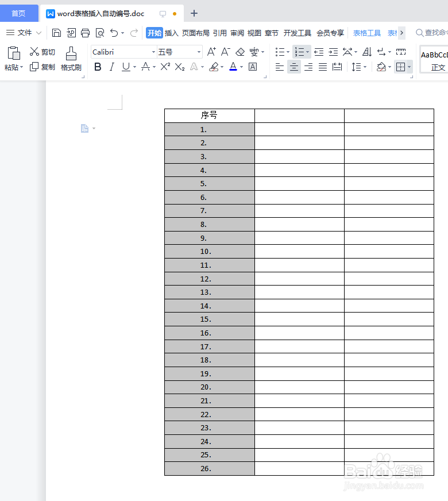This screenshot has width=448, height=501.
Task: Click the Copy (复制) button
Action: (42, 67)
